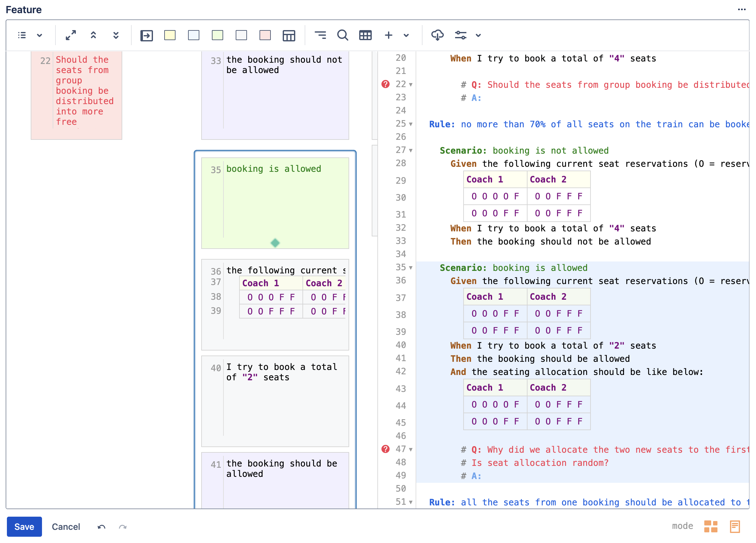
Task: Click 'And the seating allocation should be' line
Action: coord(577,372)
